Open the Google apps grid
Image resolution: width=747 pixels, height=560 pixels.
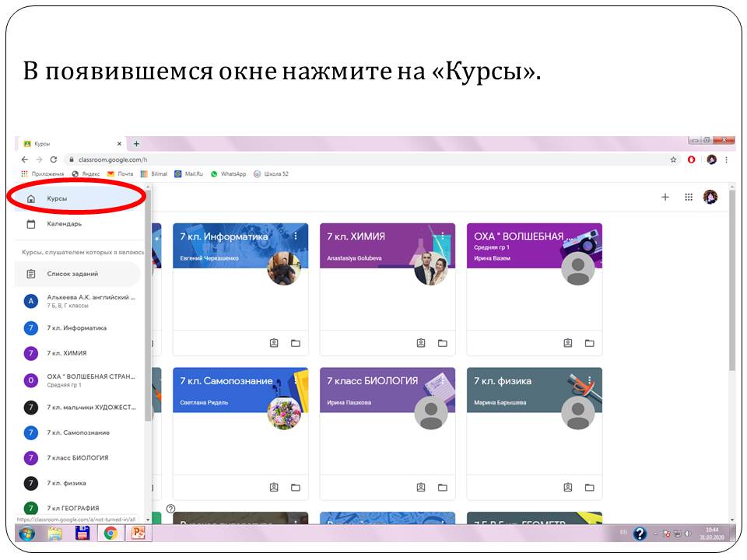pyautogui.click(x=689, y=198)
